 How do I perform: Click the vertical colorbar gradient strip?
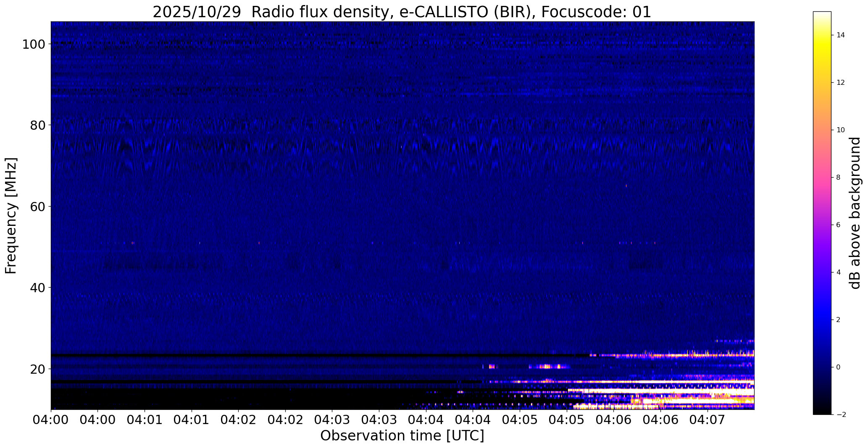click(x=822, y=213)
